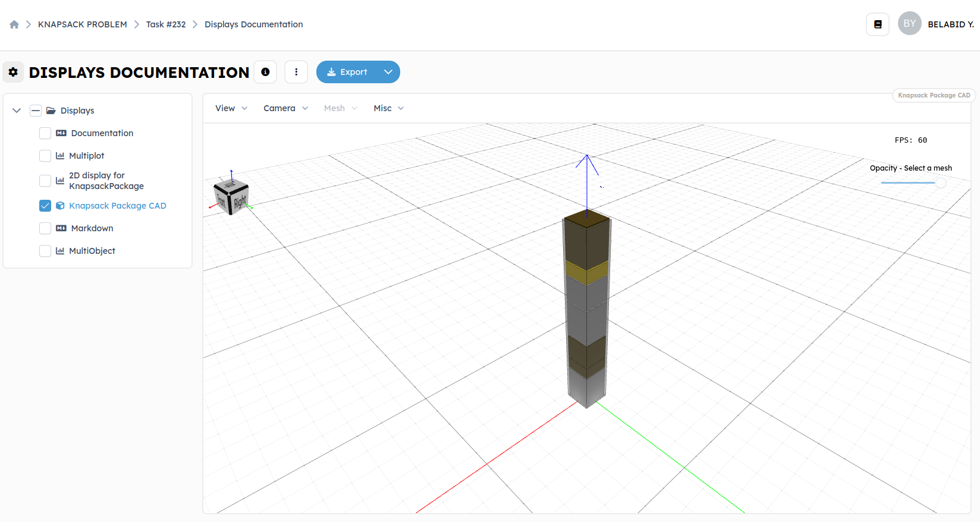Click the bottom gray block of the stack
Viewport: 980px width, 522px height.
(586, 388)
